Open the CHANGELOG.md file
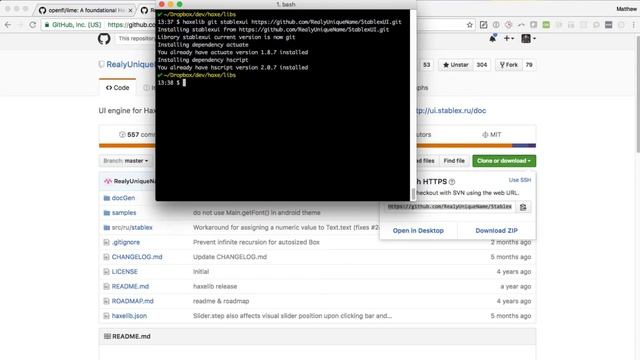Screen dimensions: 640x360 coord(137,257)
